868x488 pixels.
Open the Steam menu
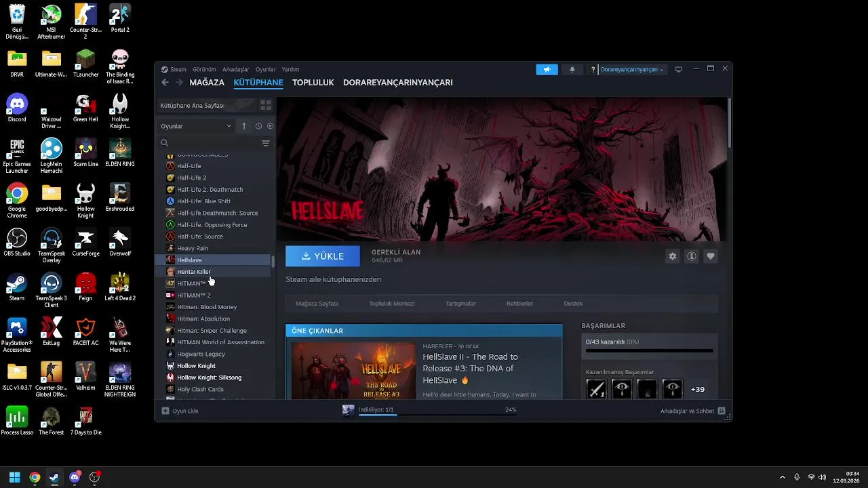click(178, 69)
